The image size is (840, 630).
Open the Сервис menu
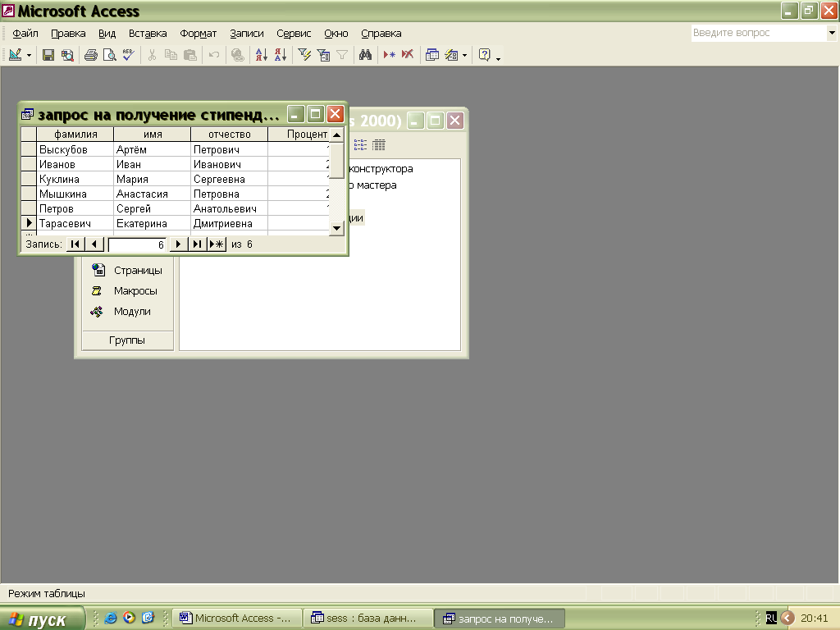point(294,33)
